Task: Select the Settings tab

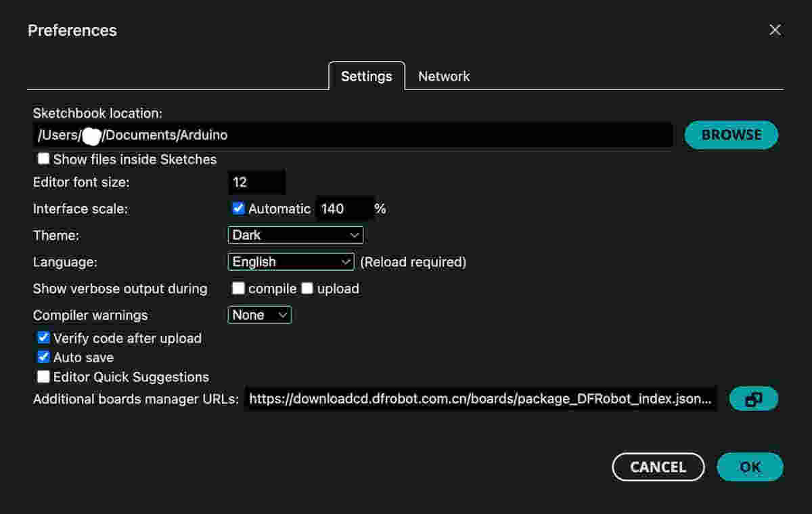Action: [x=367, y=77]
